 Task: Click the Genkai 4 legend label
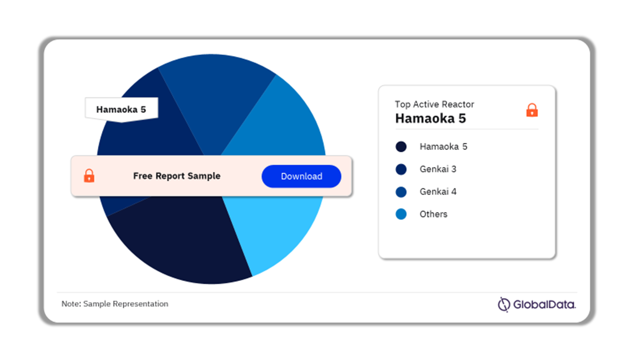pyautogui.click(x=438, y=192)
